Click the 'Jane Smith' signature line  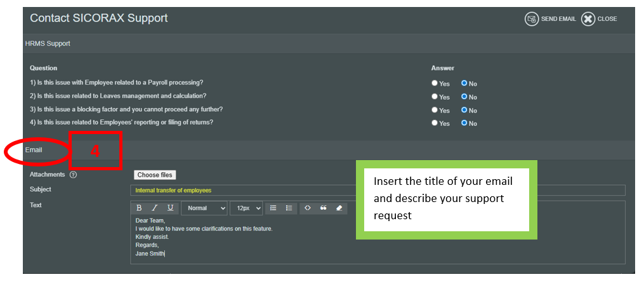pyautogui.click(x=150, y=254)
